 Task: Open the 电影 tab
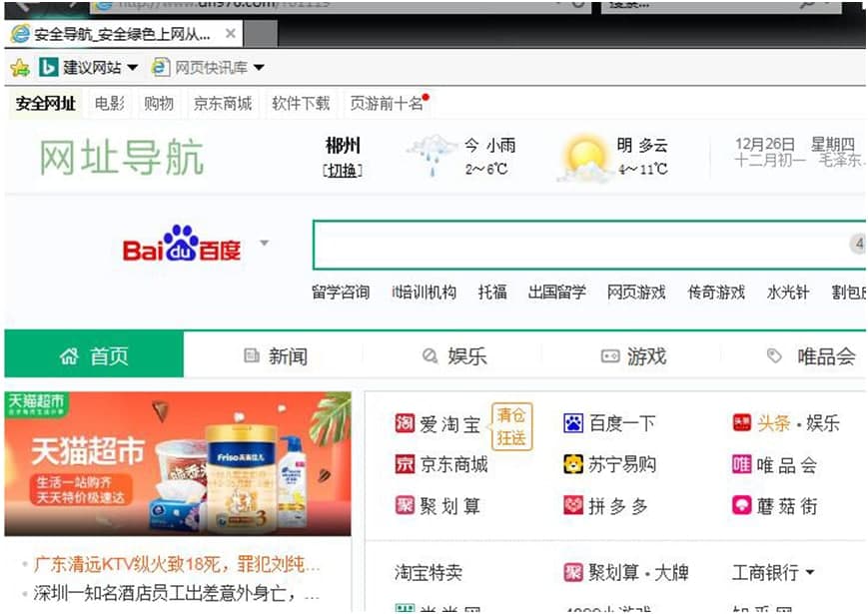click(110, 104)
